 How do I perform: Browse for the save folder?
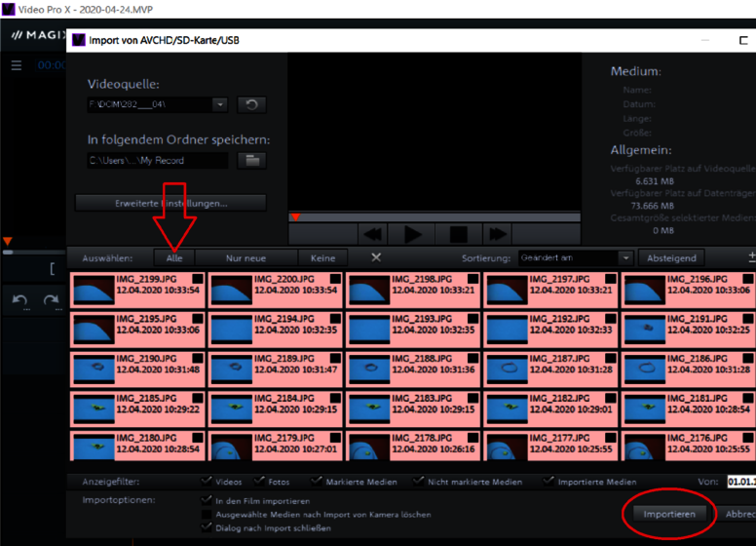pos(251,161)
